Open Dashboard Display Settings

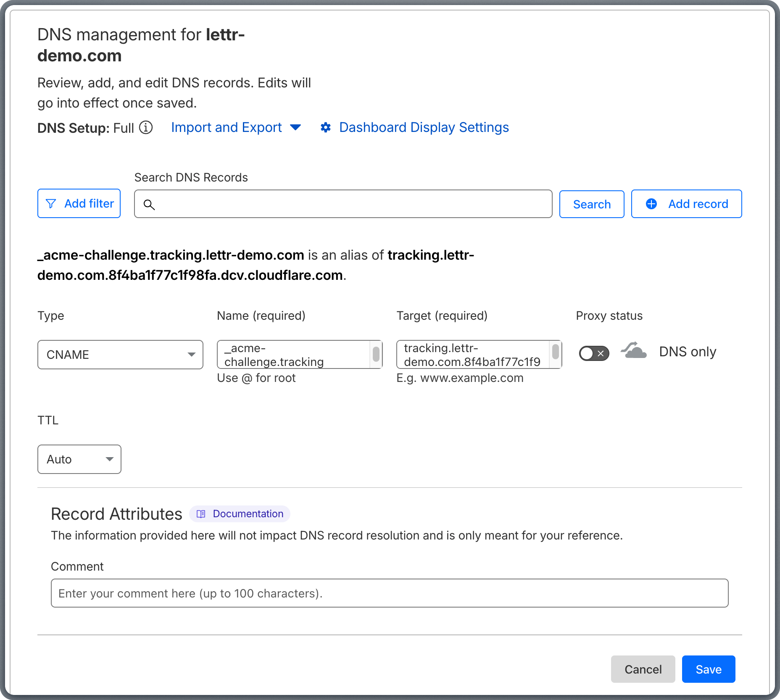(x=424, y=127)
